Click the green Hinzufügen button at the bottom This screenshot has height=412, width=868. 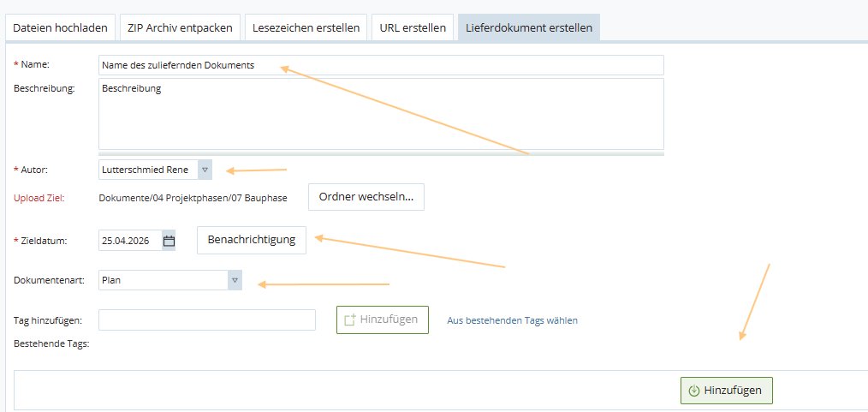tap(726, 391)
